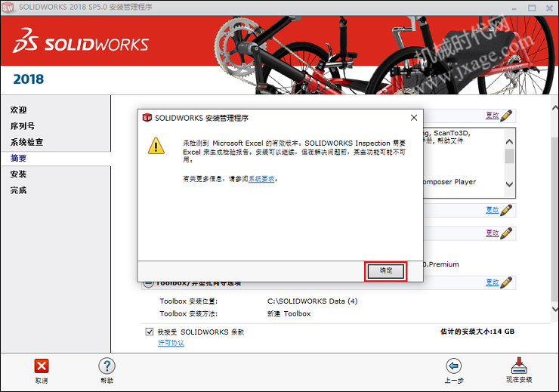Click the red 取消 X icon

click(x=42, y=366)
